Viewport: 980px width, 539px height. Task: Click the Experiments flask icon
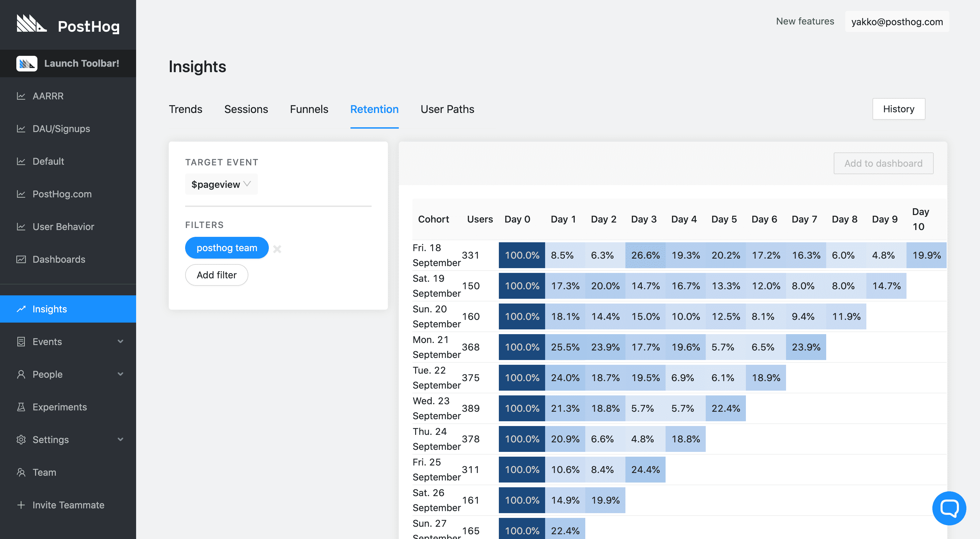[x=21, y=407]
